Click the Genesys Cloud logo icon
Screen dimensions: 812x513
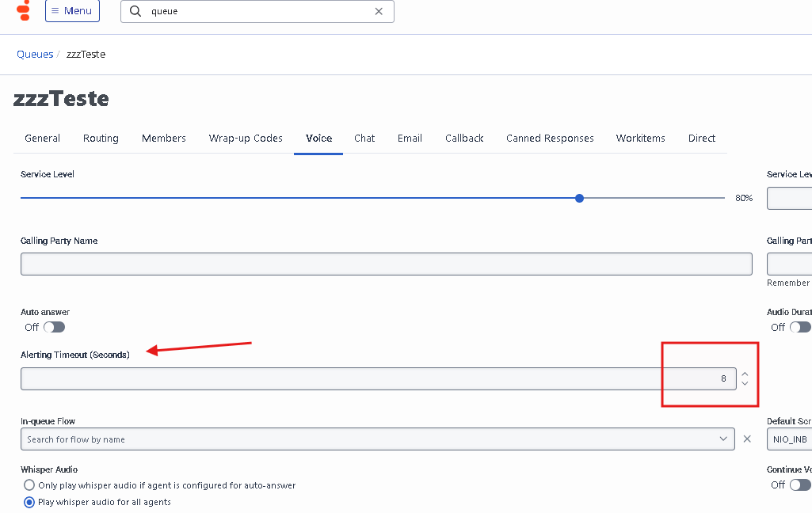(x=23, y=10)
